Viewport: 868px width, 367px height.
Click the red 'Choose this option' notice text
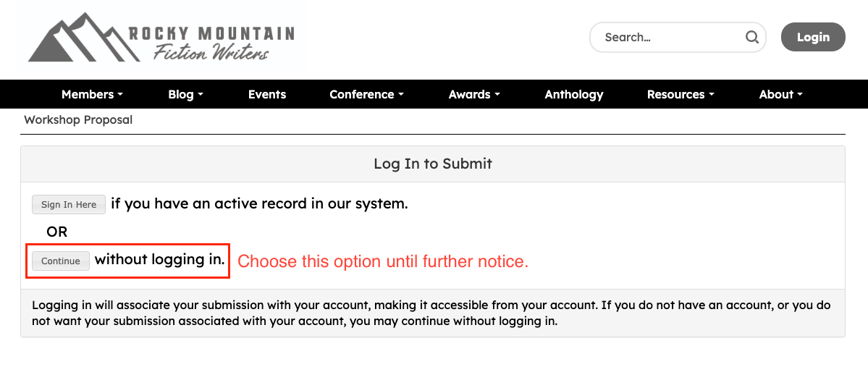(x=383, y=261)
